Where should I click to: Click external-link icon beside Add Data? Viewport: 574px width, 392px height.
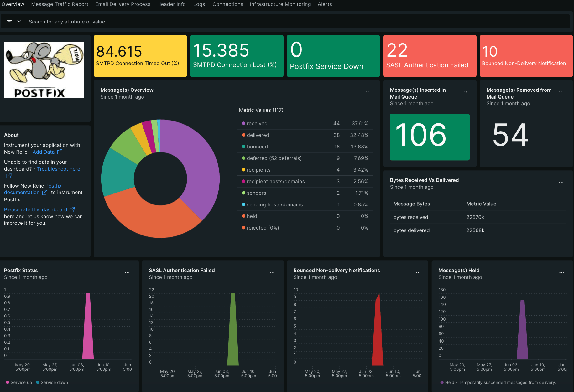[x=60, y=152]
